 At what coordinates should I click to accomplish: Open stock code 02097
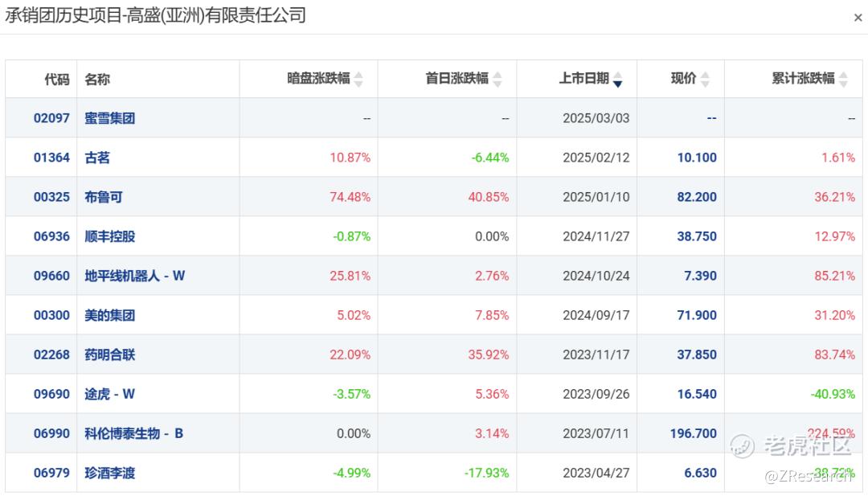(x=51, y=118)
